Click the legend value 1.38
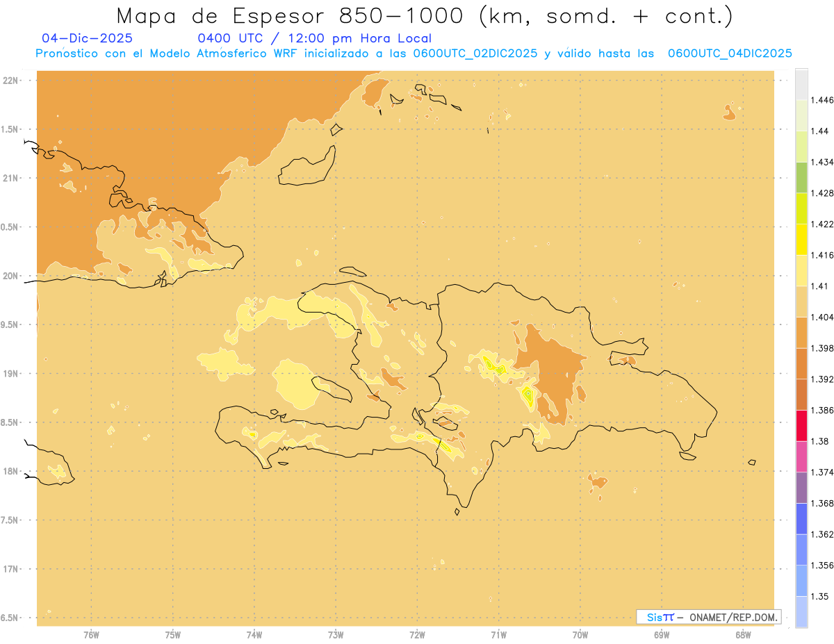This screenshot has width=834, height=644. tap(819, 441)
